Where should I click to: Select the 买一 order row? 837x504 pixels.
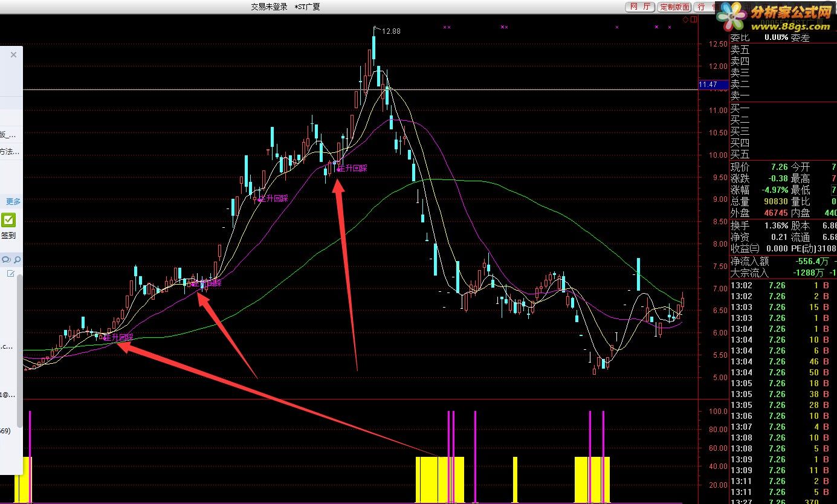pos(783,109)
